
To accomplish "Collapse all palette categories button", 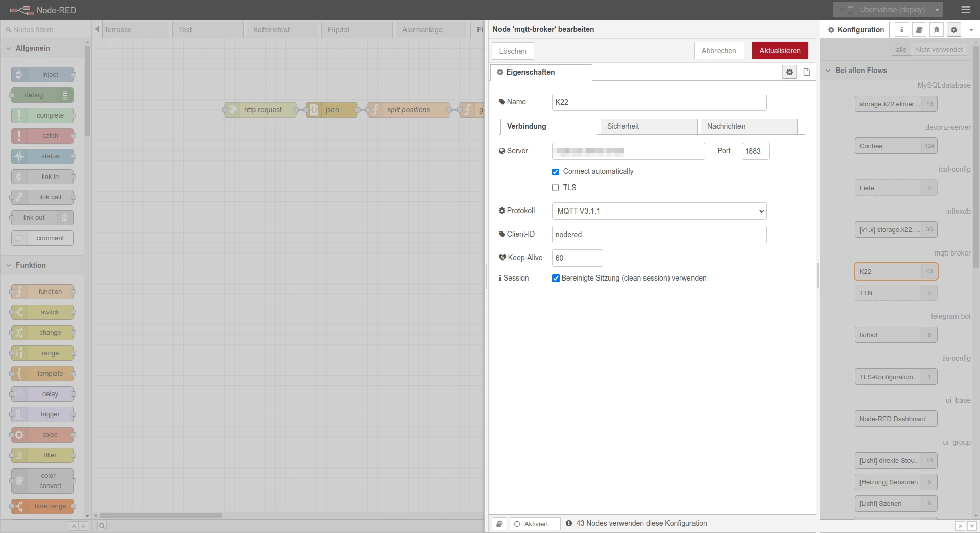I will (x=74, y=526).
